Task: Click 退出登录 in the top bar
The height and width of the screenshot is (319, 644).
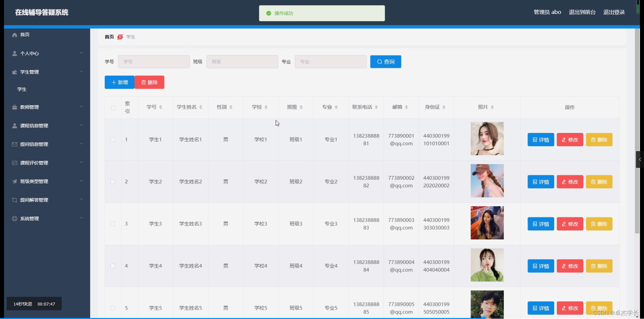Action: coord(614,12)
